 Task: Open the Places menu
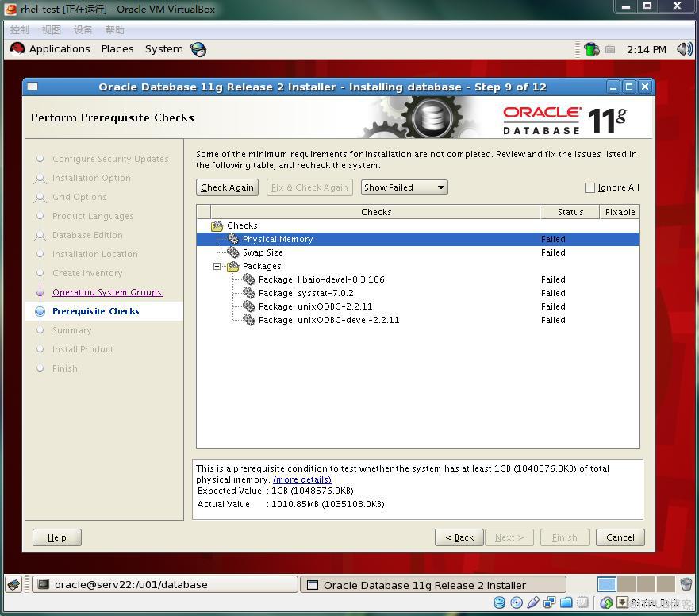point(117,49)
